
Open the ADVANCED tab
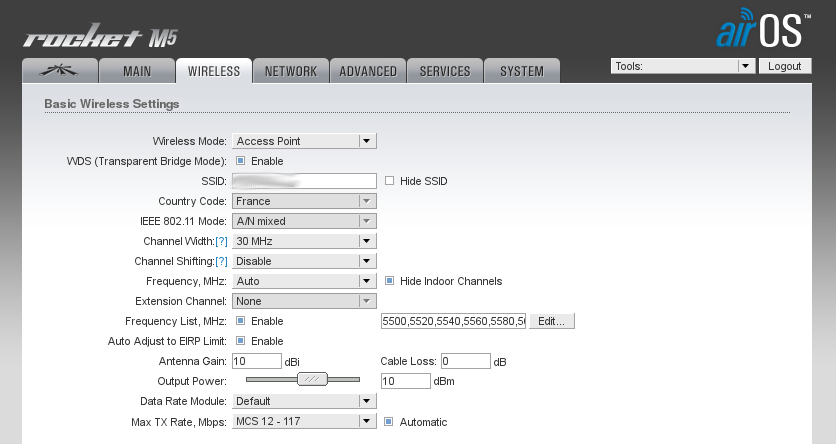pos(368,71)
